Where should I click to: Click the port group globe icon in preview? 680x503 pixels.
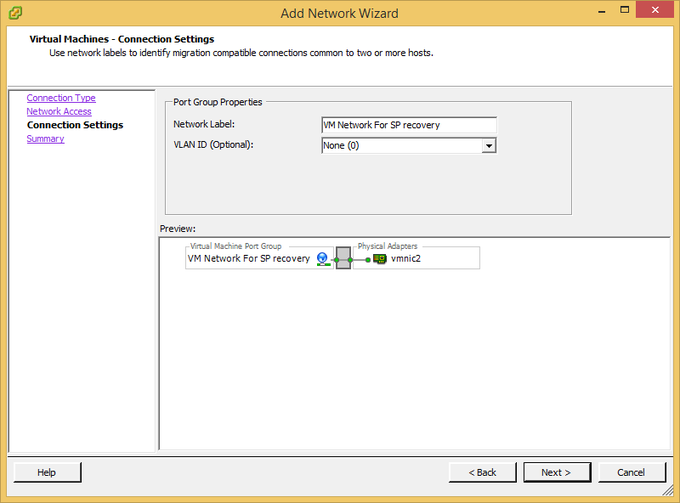click(x=323, y=259)
